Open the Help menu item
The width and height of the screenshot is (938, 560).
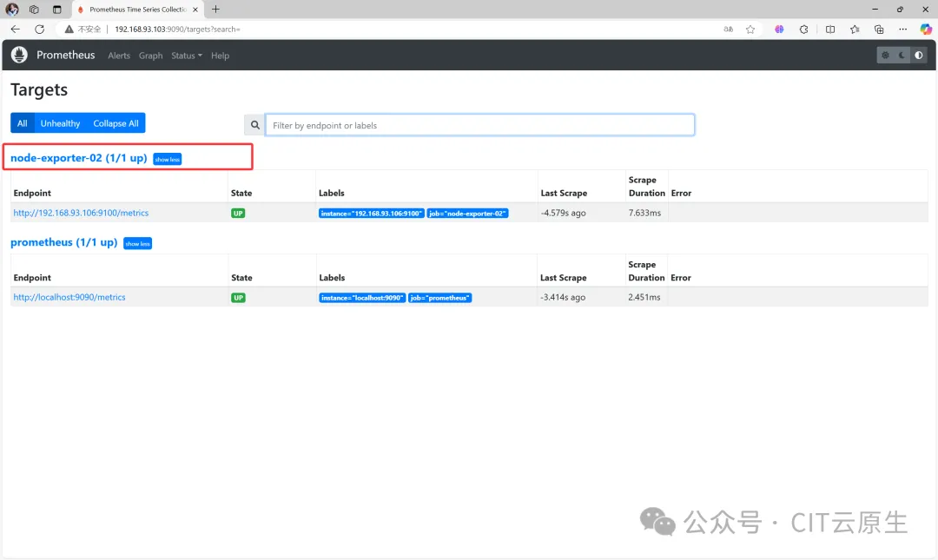220,56
